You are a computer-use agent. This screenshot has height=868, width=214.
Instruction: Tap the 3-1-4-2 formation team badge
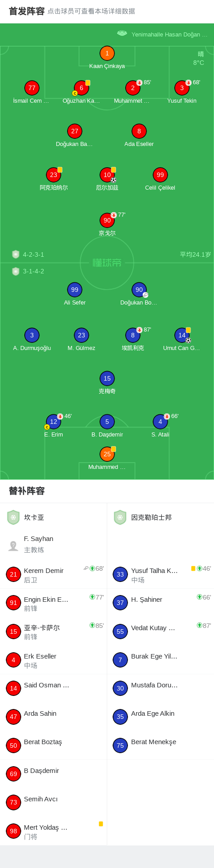(16, 271)
